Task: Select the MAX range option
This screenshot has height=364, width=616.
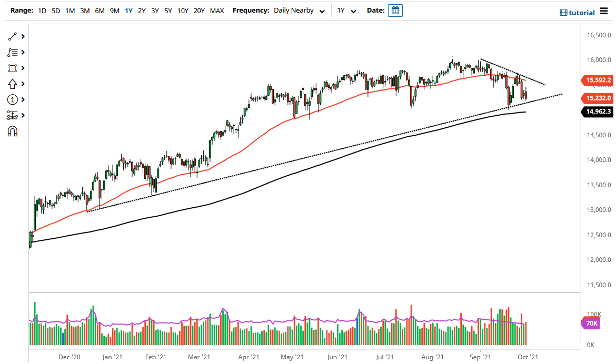Action: tap(216, 10)
